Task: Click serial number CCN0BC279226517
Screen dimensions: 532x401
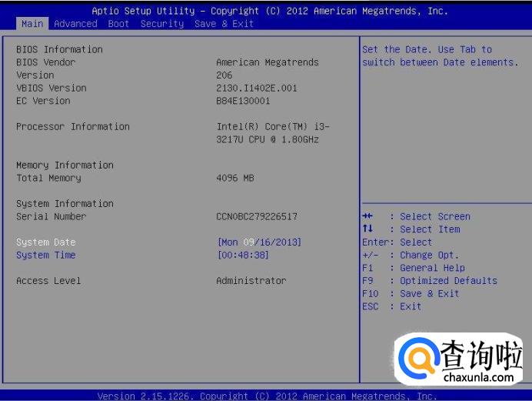Action: [257, 216]
